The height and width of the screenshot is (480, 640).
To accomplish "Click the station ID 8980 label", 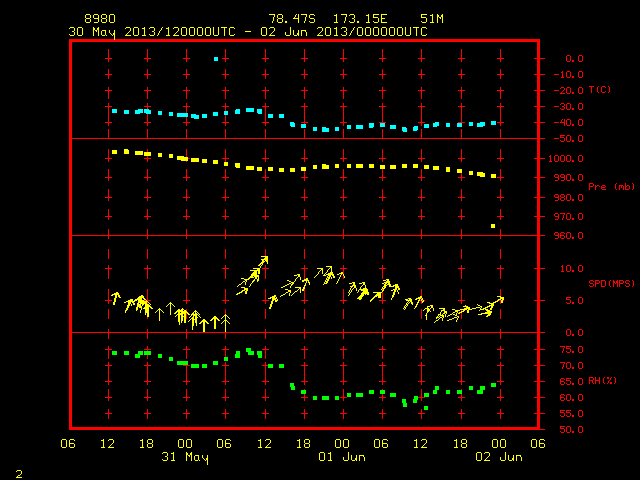I will click(100, 19).
